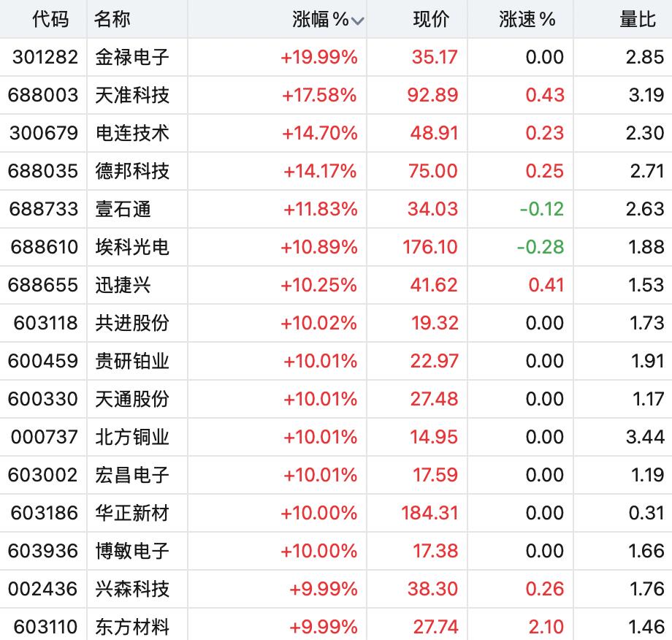The image size is (672, 640).
Task: Open stock 电连技术
Action: [x=132, y=133]
